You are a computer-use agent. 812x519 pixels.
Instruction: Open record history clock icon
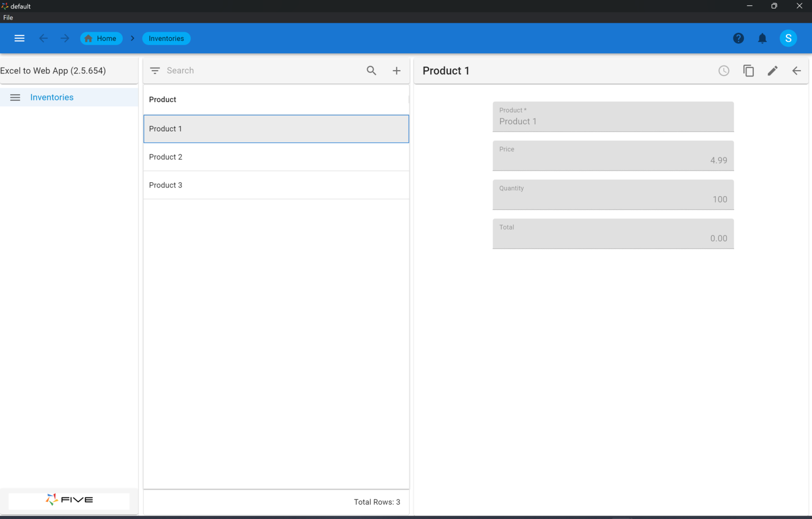724,71
